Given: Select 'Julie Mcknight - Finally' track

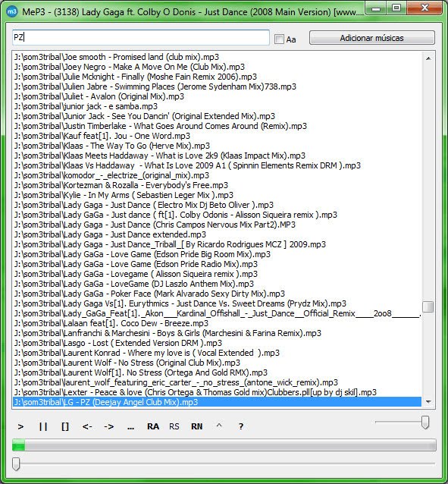Looking at the screenshot, I should [218, 77].
